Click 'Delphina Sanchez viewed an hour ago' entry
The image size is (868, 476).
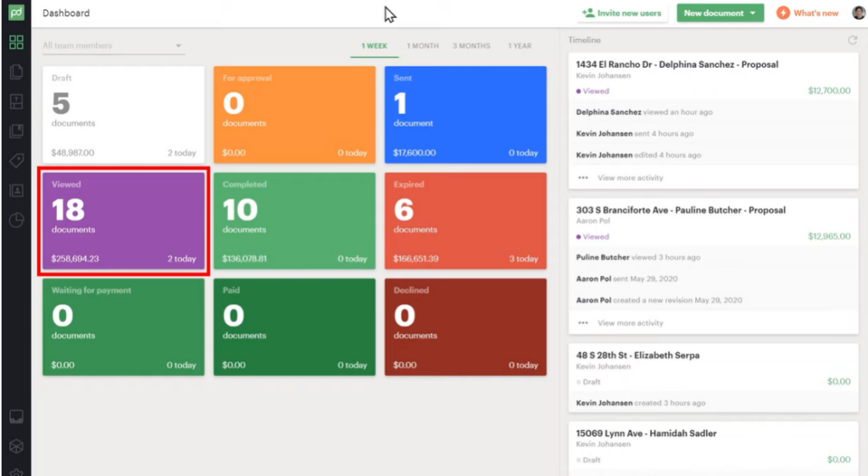coord(644,112)
